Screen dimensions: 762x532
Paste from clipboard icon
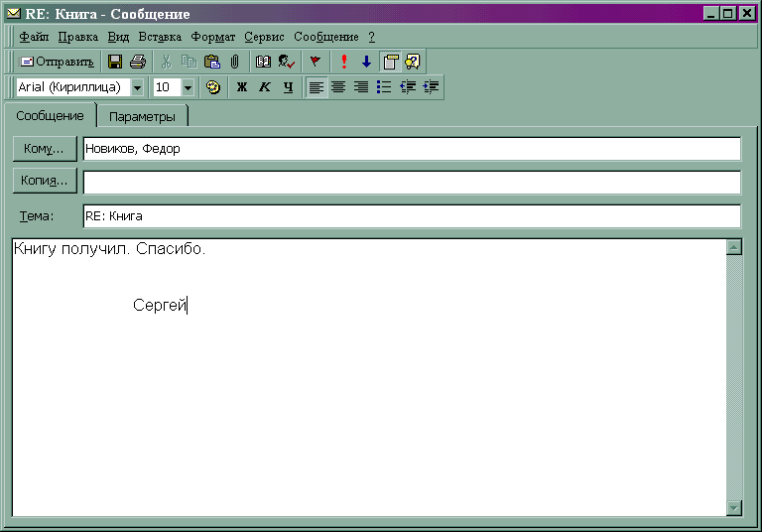tap(212, 62)
